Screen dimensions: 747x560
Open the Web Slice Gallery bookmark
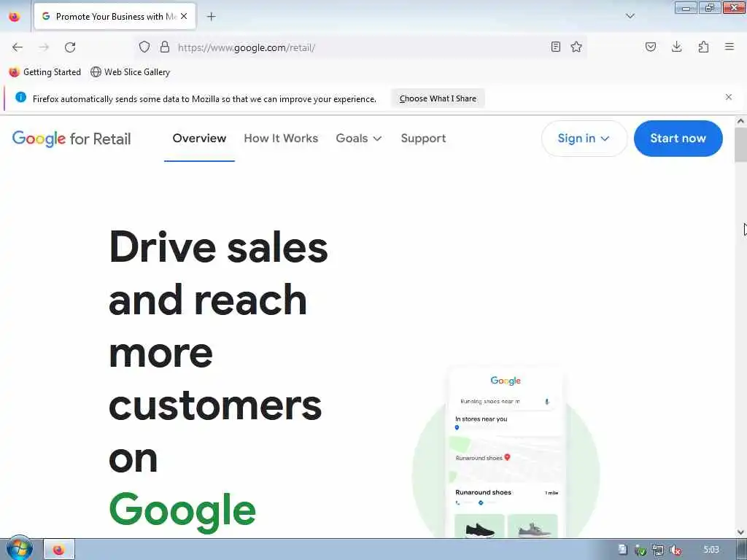130,72
